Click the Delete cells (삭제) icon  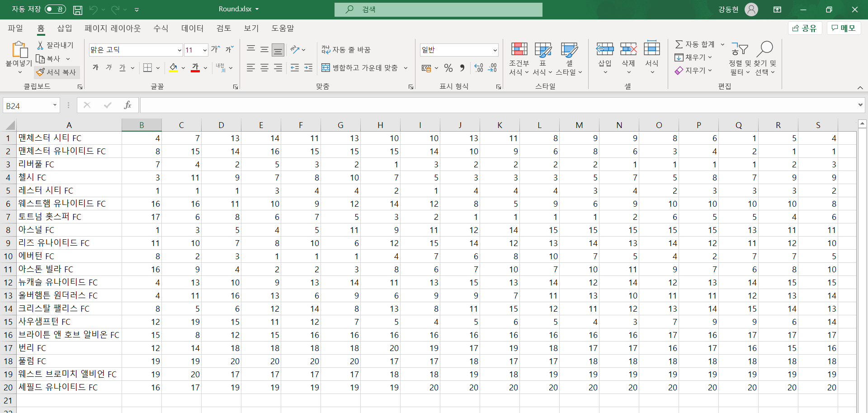coord(628,49)
